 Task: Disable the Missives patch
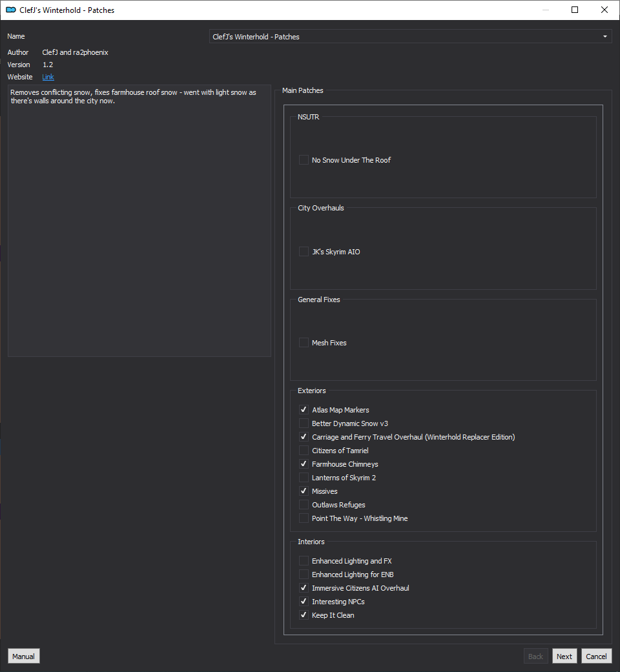tap(304, 491)
